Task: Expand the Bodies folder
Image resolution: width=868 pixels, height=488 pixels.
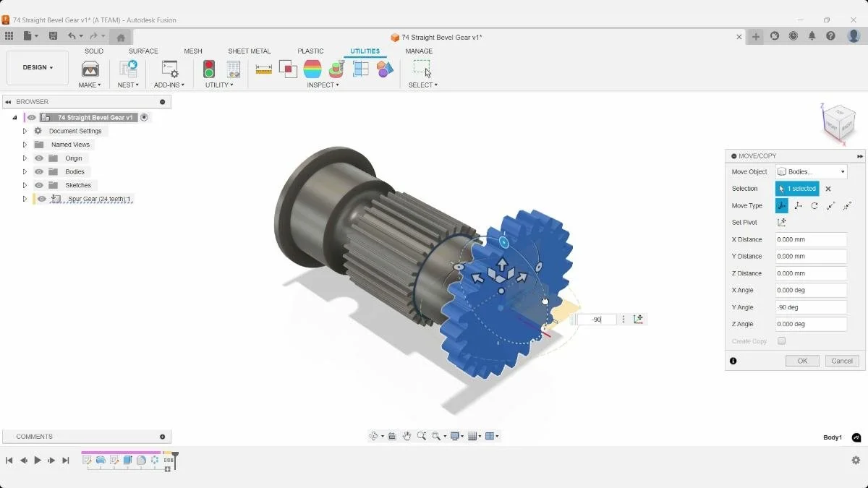Action: [x=25, y=172]
